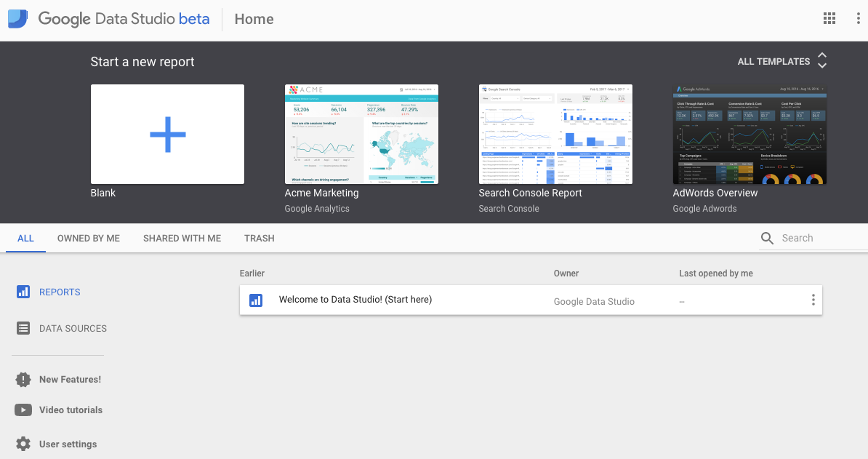Open the top-right vertical dots menu
868x459 pixels.
click(858, 19)
